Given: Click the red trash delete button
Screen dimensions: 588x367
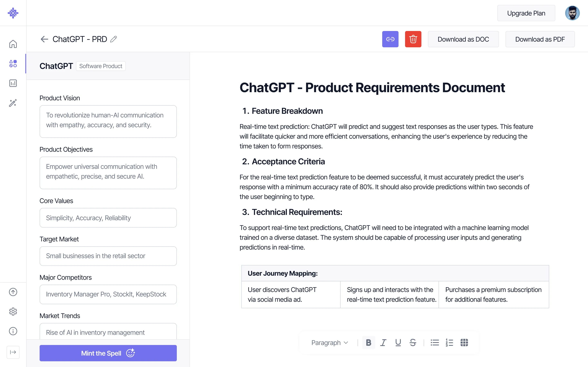Looking at the screenshot, I should point(413,39).
